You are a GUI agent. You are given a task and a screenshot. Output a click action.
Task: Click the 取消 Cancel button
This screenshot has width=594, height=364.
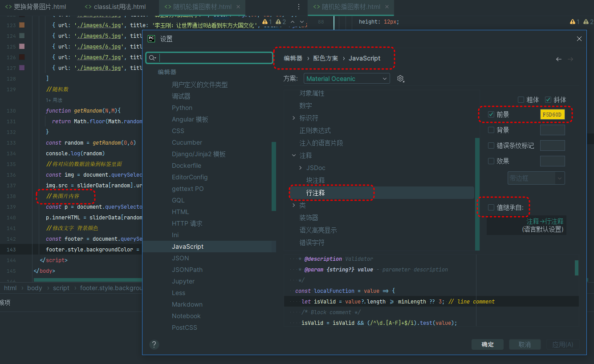click(x=525, y=344)
